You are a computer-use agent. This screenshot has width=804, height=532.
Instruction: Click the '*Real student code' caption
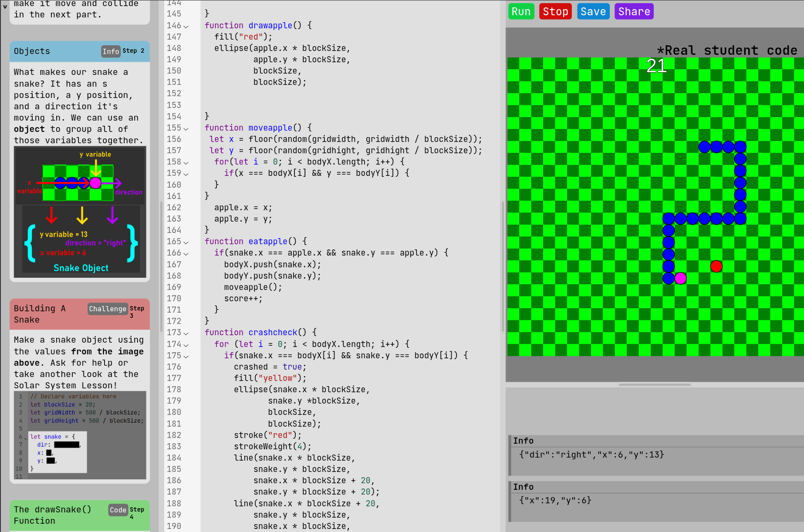[727, 51]
